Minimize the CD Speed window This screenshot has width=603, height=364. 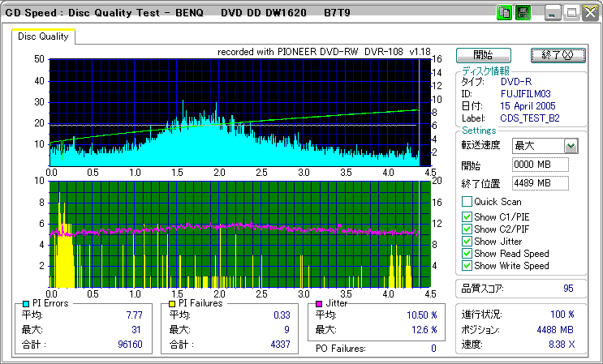(x=553, y=13)
